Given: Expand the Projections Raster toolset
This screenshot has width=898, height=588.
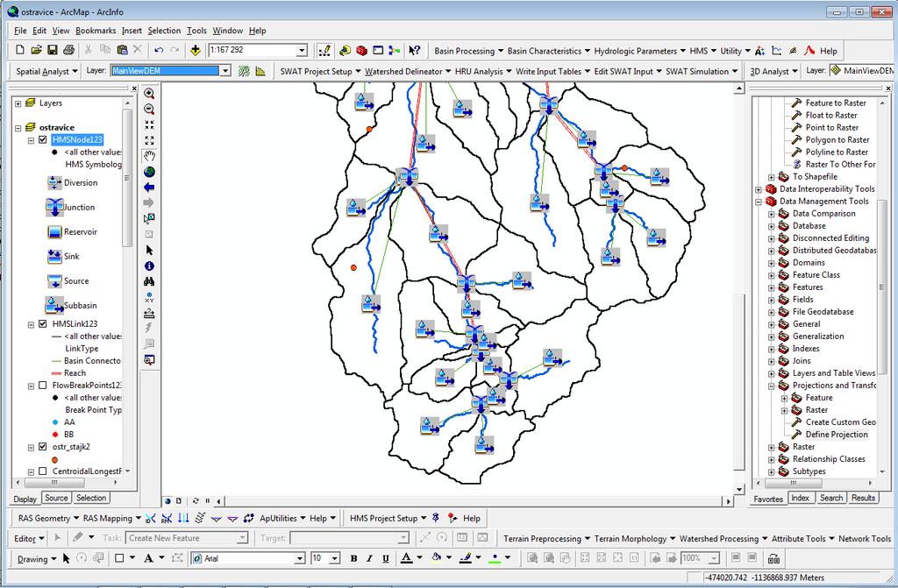Looking at the screenshot, I should (784, 410).
